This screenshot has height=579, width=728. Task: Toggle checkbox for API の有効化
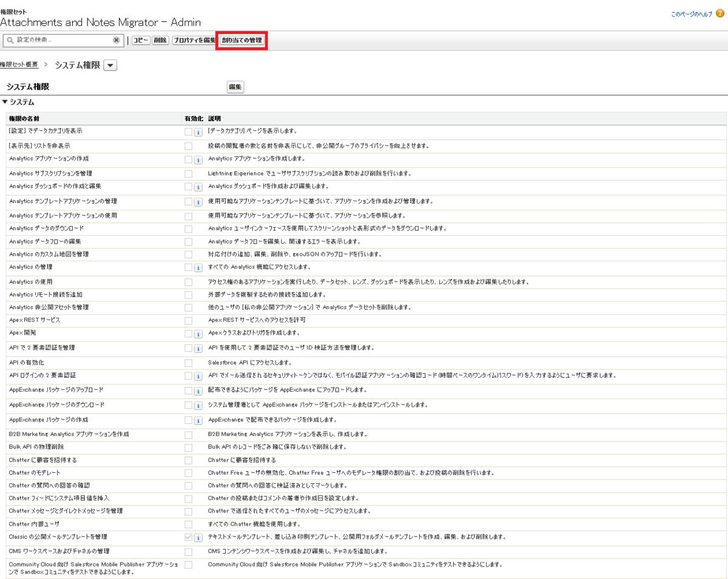click(x=189, y=363)
